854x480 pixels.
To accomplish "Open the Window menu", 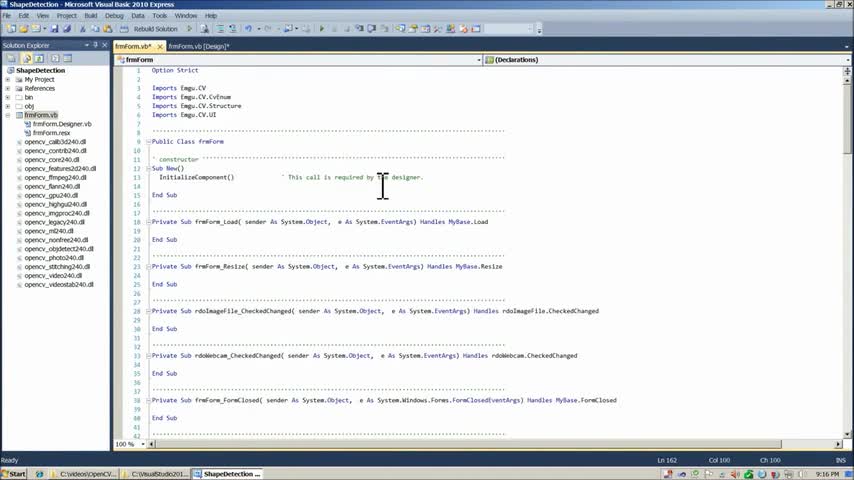I will 186,16.
